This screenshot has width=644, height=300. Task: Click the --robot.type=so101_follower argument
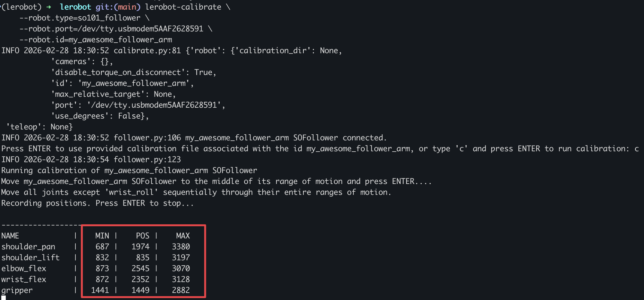(x=80, y=18)
